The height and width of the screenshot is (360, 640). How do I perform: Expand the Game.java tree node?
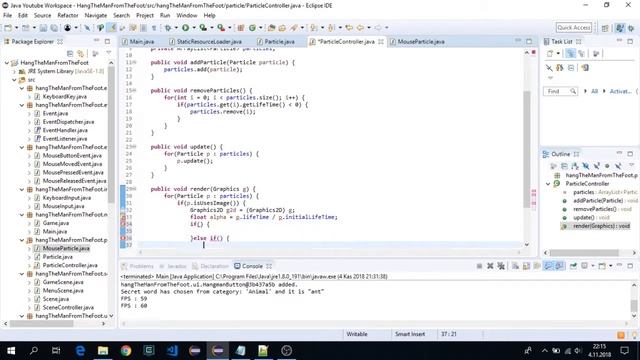(29, 223)
